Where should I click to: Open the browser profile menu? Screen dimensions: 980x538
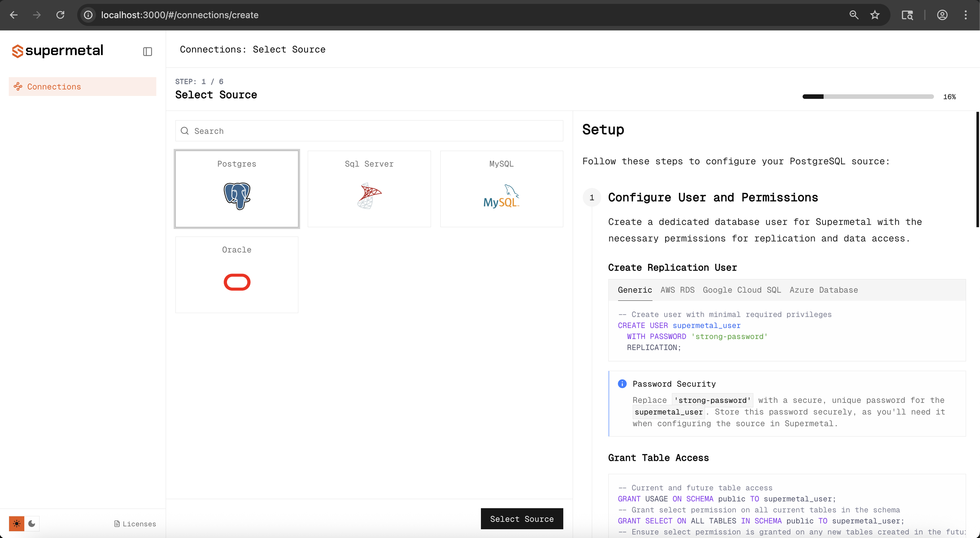(942, 15)
